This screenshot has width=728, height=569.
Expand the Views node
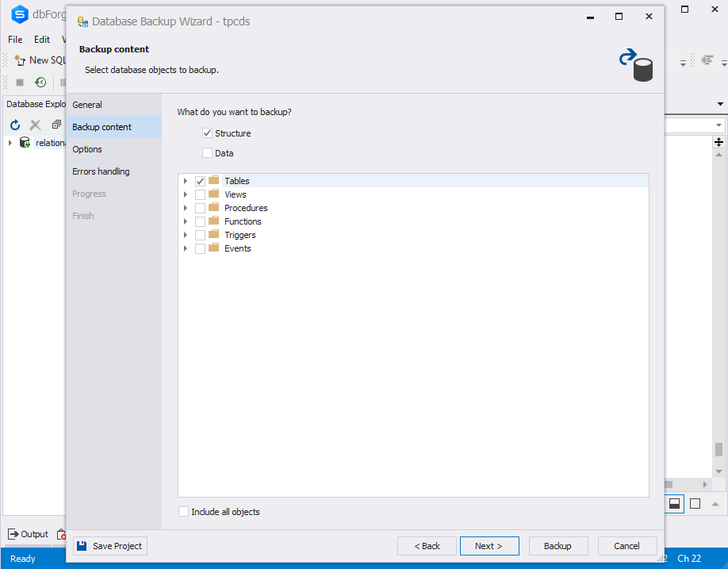[x=186, y=194]
